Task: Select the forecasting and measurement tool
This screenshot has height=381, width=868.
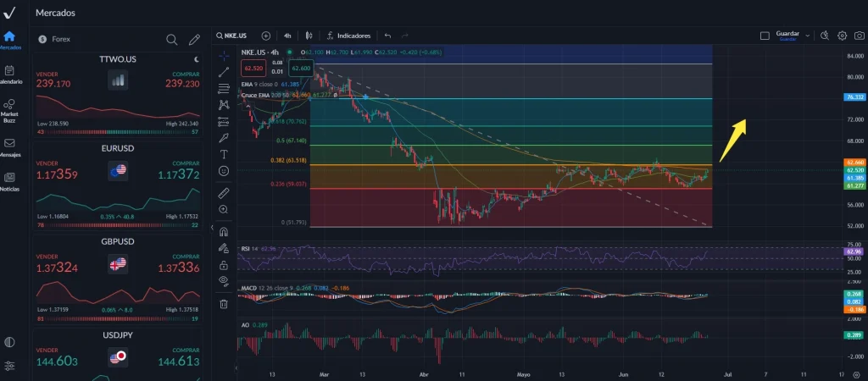Action: 224,121
